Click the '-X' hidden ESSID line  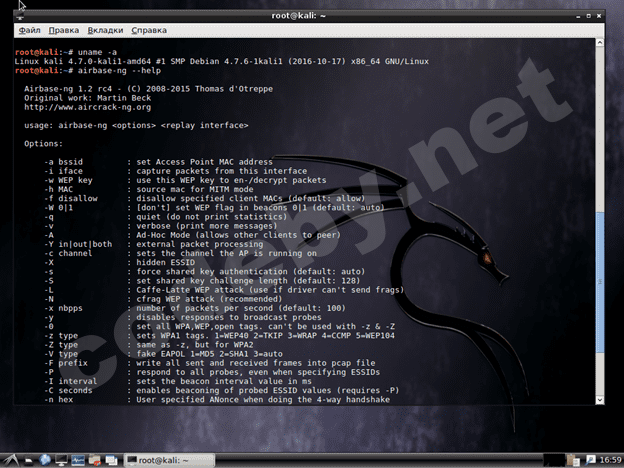coord(119,263)
